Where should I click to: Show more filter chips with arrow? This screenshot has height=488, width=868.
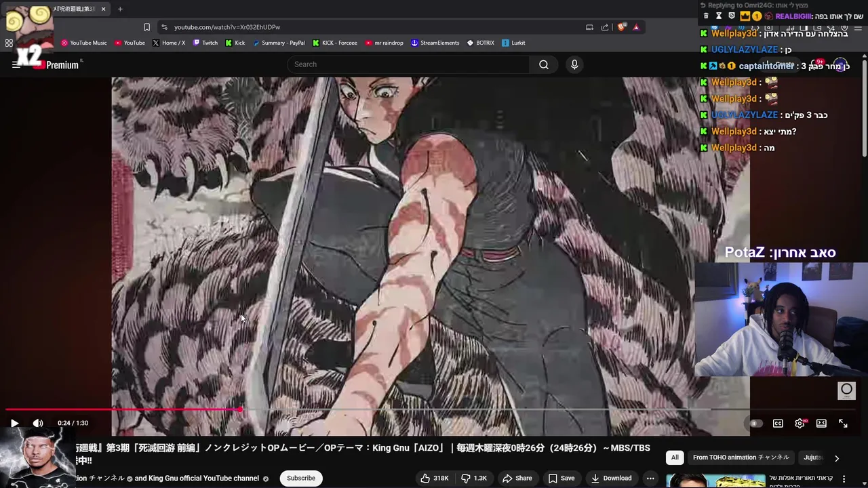(x=836, y=458)
